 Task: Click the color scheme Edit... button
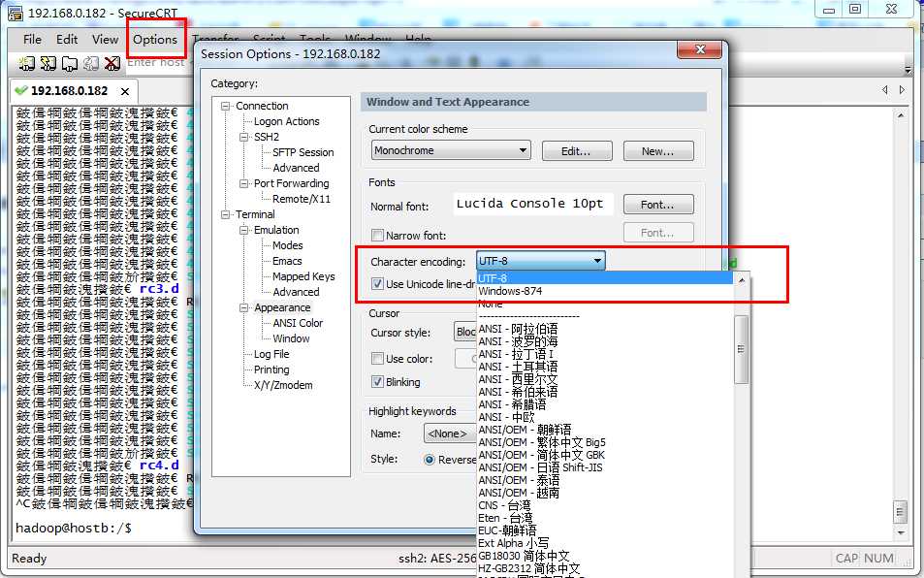pos(576,151)
